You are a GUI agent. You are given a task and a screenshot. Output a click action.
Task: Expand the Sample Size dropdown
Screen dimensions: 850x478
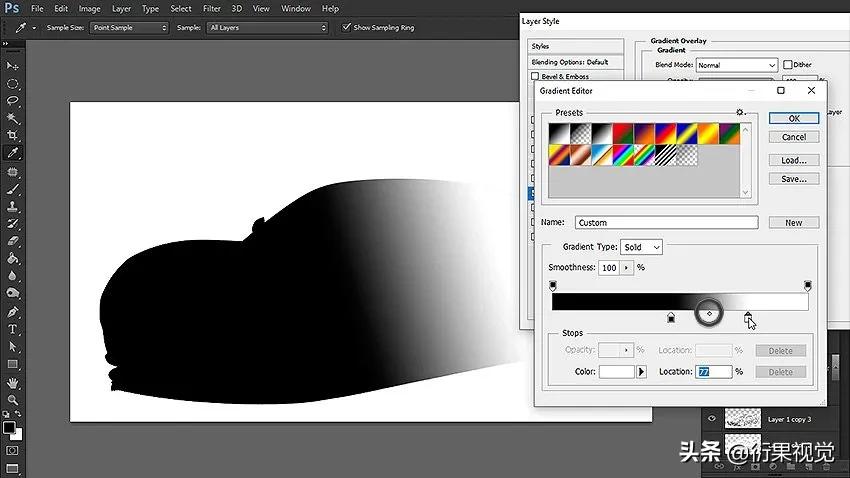[129, 28]
